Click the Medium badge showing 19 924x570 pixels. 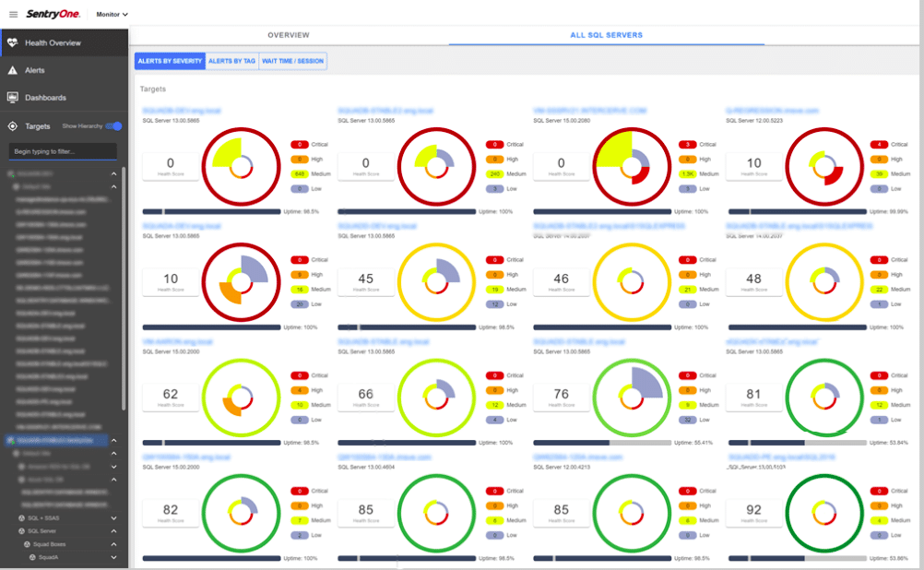[494, 290]
